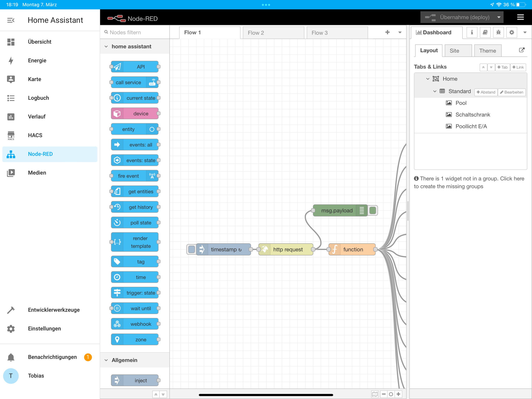Select the Flow 1 tab

coord(210,33)
